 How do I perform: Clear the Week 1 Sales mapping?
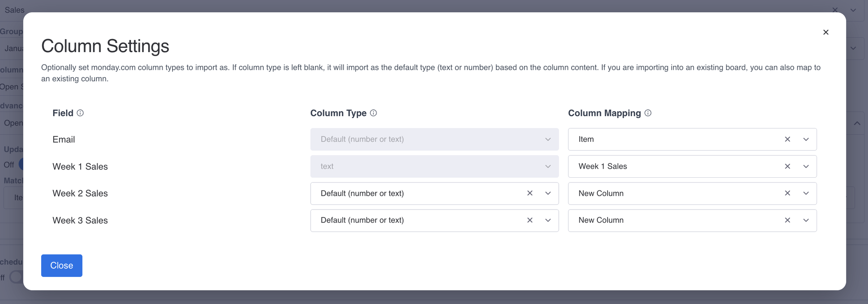tap(787, 166)
